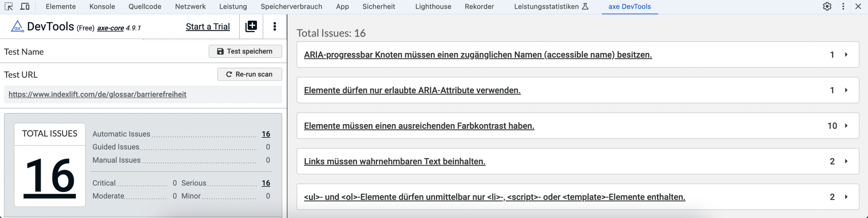Select the axe DevTools tab
Viewport: 868px width, 218px height.
pyautogui.click(x=630, y=6)
